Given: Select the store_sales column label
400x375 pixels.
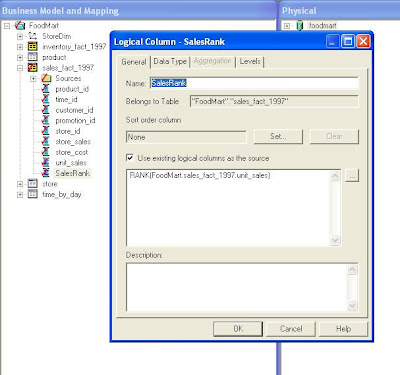Looking at the screenshot, I should (x=73, y=142).
